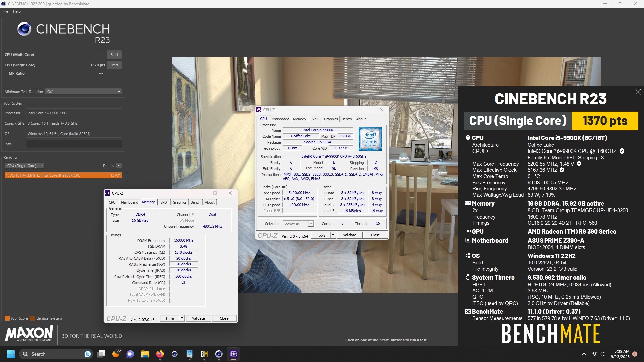Viewport: 644px width, 362px height.
Task: Click the DRAM Frequency 1600.0 MHz field
Action: click(x=183, y=240)
